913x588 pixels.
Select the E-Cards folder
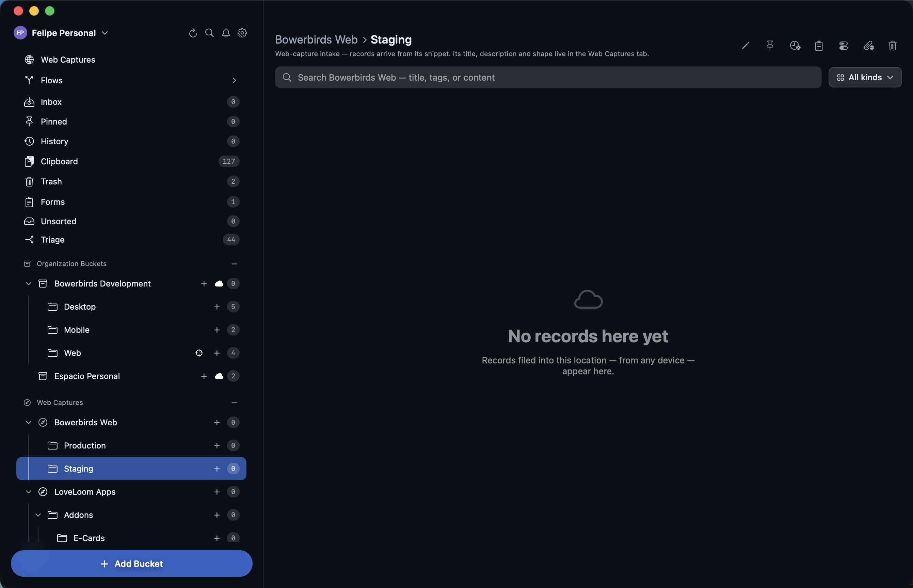pos(131,538)
